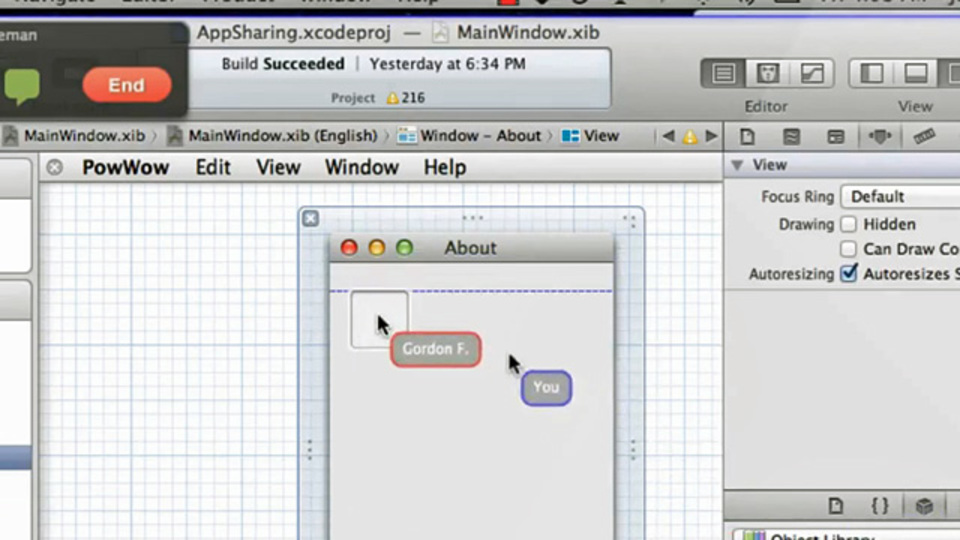Uncheck the Autoresizes Subviews checkbox
The image size is (960, 540).
point(849,273)
